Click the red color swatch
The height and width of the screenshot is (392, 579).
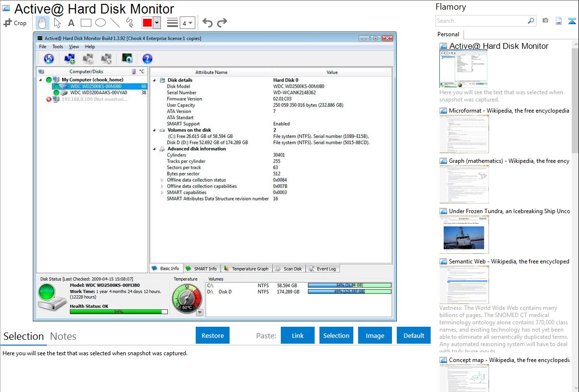(147, 23)
